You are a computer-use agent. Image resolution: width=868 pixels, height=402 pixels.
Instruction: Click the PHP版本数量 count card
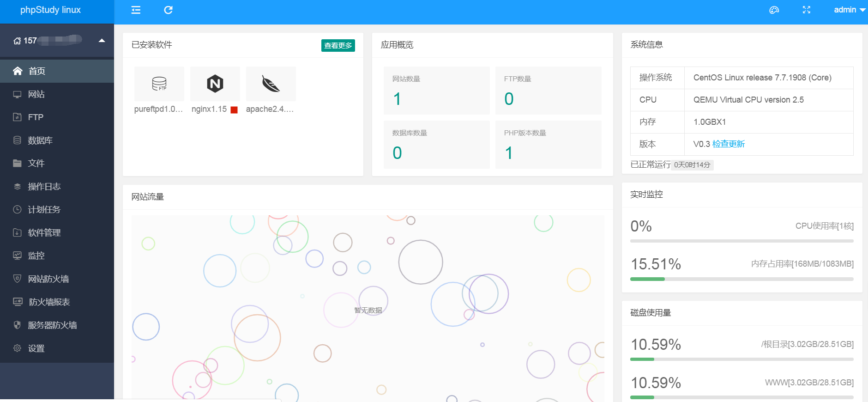(549, 145)
